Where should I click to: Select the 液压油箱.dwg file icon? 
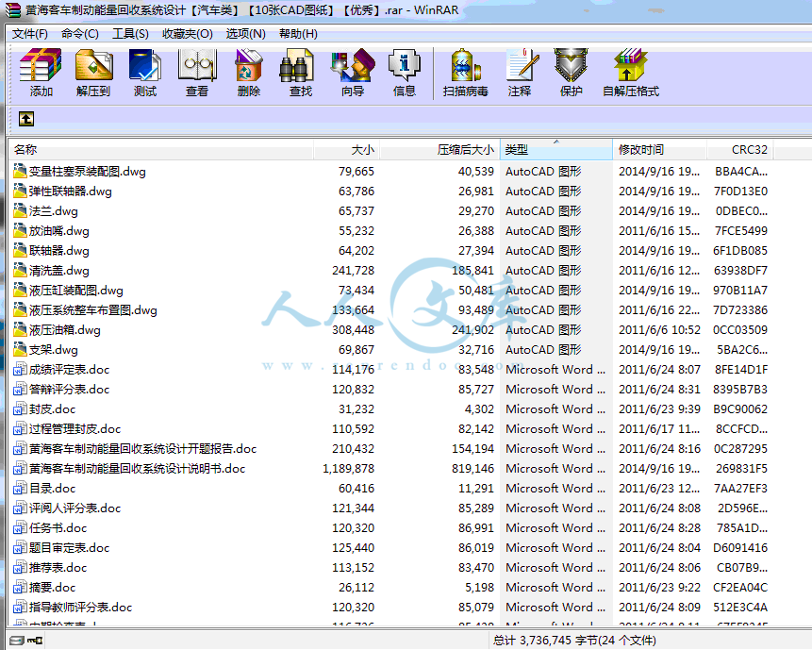20,330
